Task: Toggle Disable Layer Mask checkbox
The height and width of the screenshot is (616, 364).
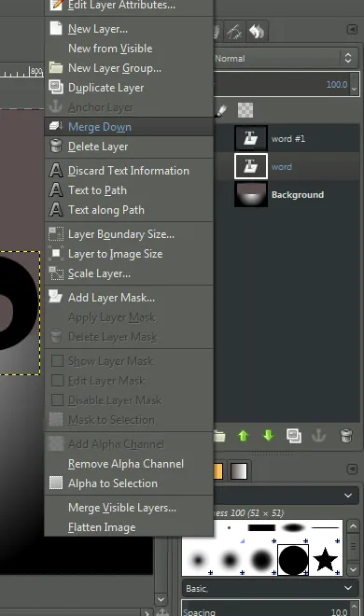Action: point(57,399)
